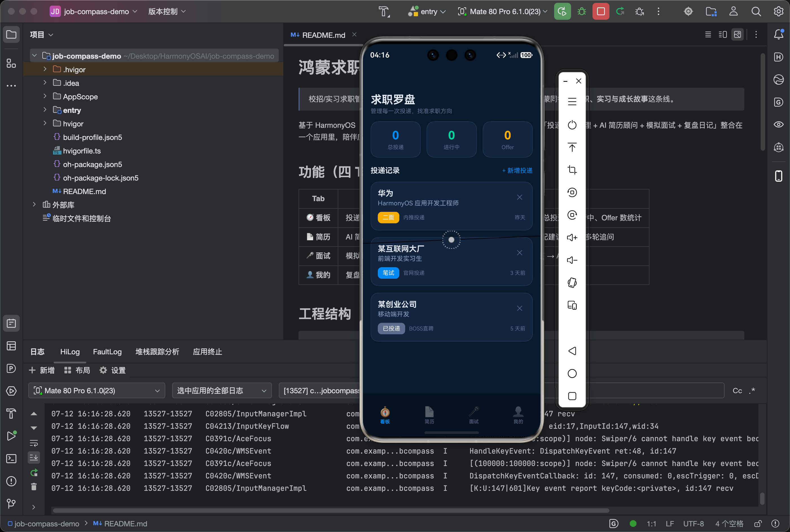Click + 新增投递 in the phone app
This screenshot has height=532, width=790.
click(x=517, y=171)
